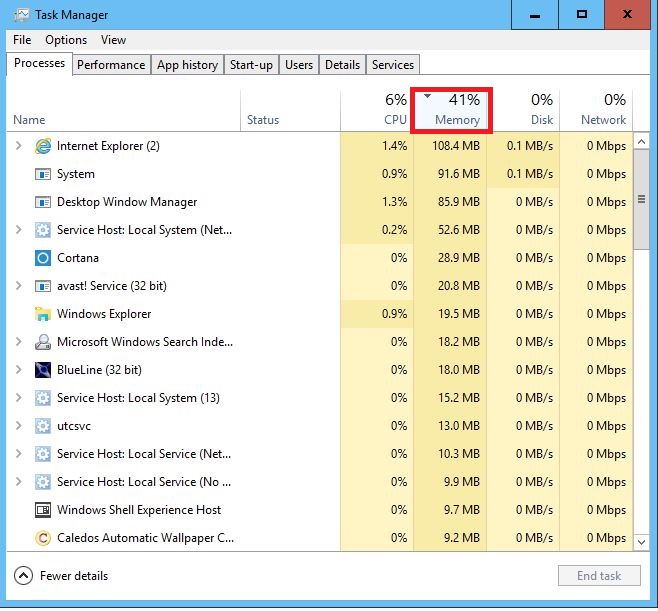Open the Start-up tab
The width and height of the screenshot is (658, 611).
[x=251, y=65]
